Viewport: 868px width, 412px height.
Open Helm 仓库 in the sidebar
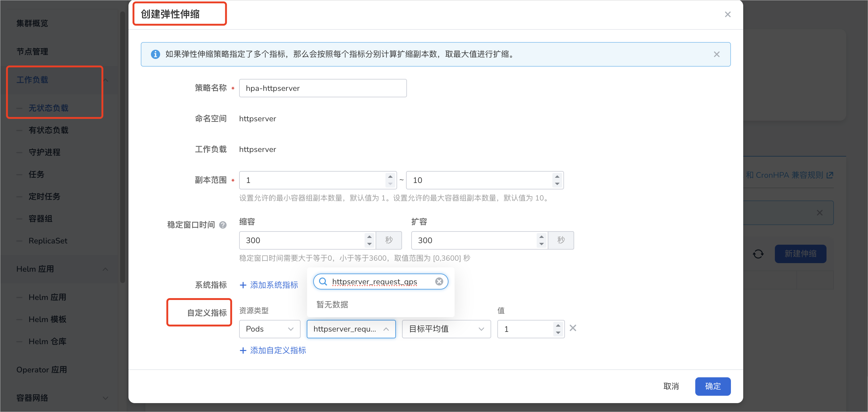47,342
